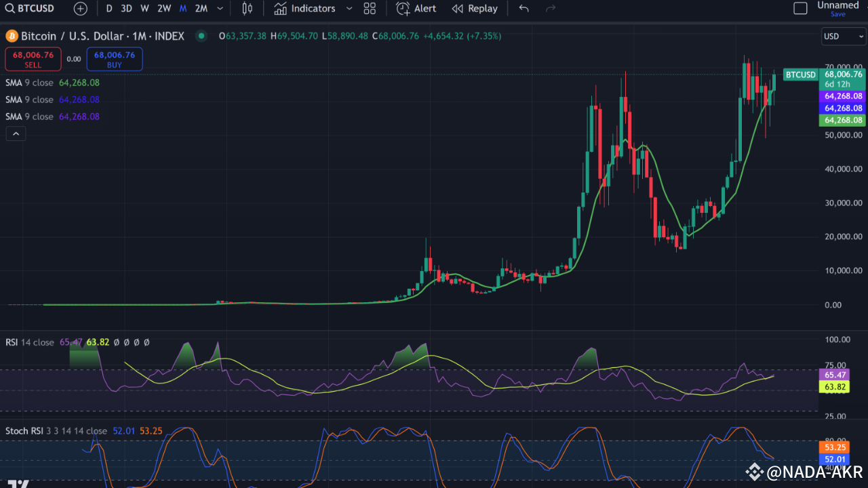Toggle the layout checkbox near Unnamed
The height and width of the screenshot is (488, 868).
pyautogui.click(x=800, y=8)
